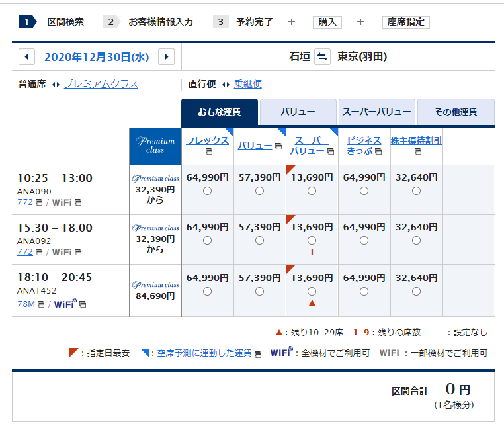This screenshot has width=504, height=426.
Task: Switch to the スーパーバリュー fare tab
Action: click(x=377, y=112)
